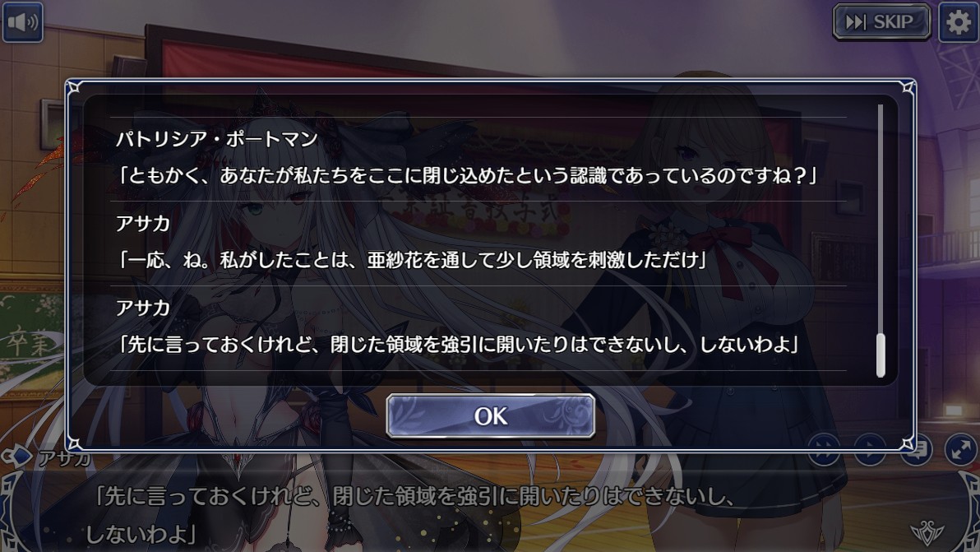
Task: Toggle fullscreen with the diagonal arrows icon
Action: click(x=960, y=449)
